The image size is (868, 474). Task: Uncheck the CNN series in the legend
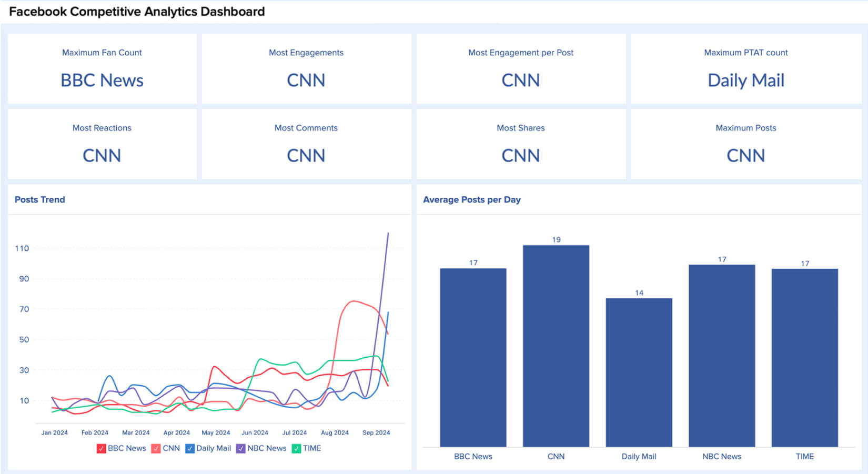point(156,448)
